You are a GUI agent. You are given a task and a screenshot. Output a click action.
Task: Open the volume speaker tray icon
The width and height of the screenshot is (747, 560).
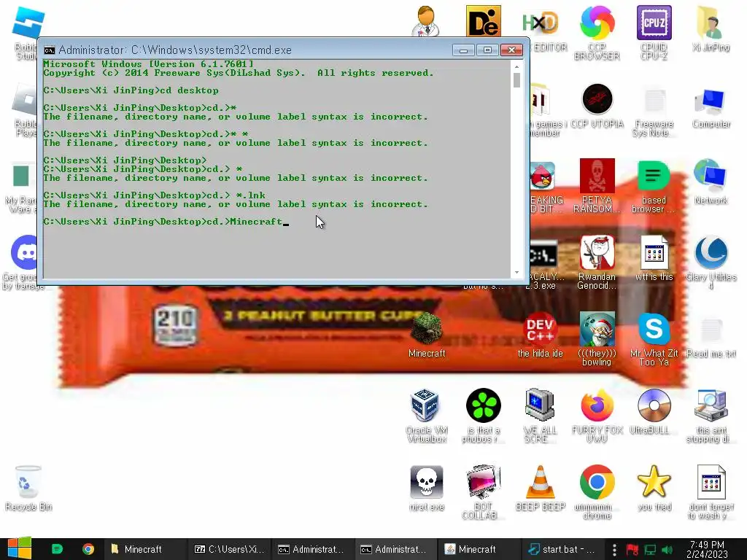pyautogui.click(x=667, y=550)
